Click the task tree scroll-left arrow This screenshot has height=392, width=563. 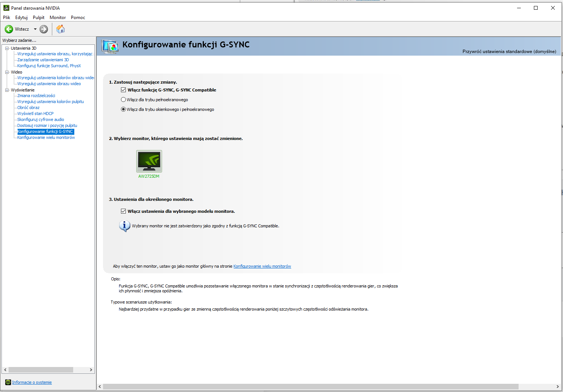point(5,370)
